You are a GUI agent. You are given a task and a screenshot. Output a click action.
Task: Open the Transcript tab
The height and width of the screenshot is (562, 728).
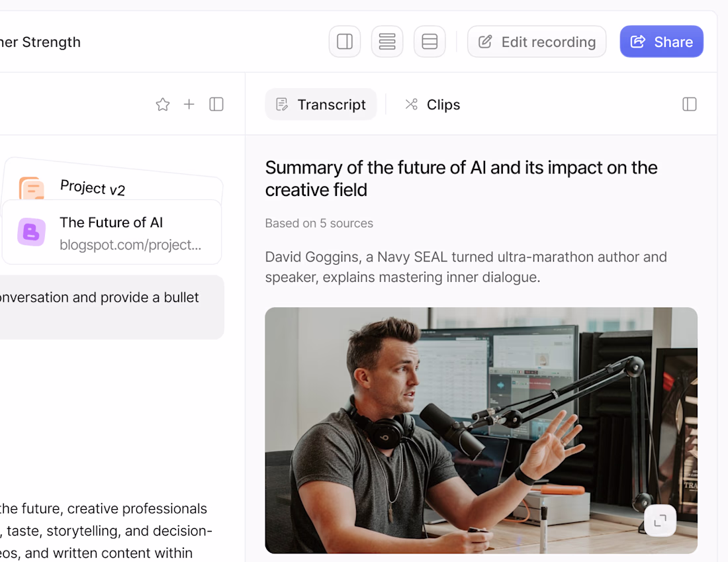[x=321, y=105]
